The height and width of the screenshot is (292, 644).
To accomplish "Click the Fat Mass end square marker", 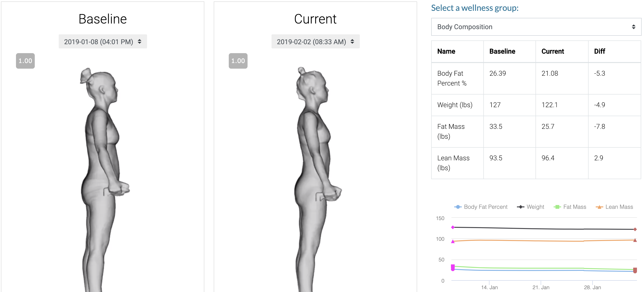I will click(635, 269).
